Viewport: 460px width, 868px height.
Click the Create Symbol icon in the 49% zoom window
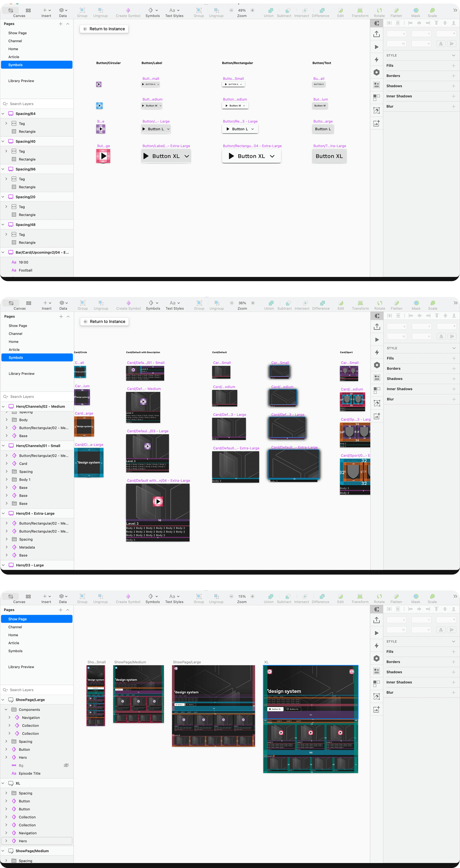point(128,10)
